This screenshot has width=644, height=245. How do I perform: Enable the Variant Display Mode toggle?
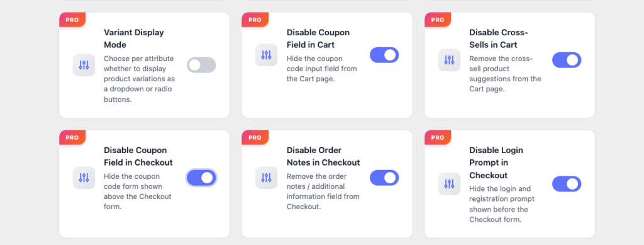coord(201,65)
